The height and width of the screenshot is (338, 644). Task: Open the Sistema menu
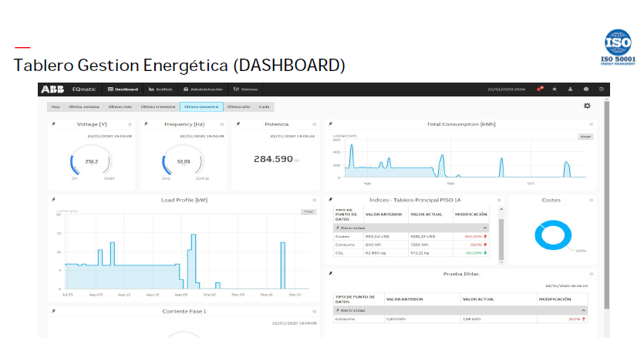point(245,90)
